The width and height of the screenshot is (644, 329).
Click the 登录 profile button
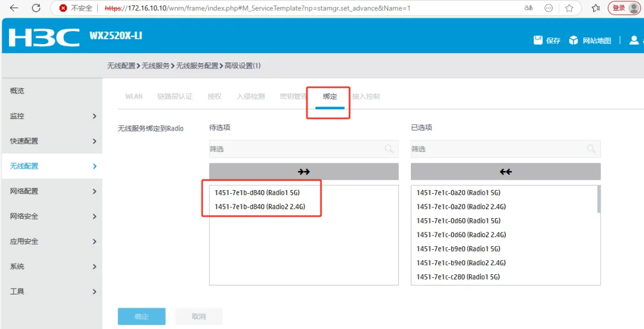(624, 8)
